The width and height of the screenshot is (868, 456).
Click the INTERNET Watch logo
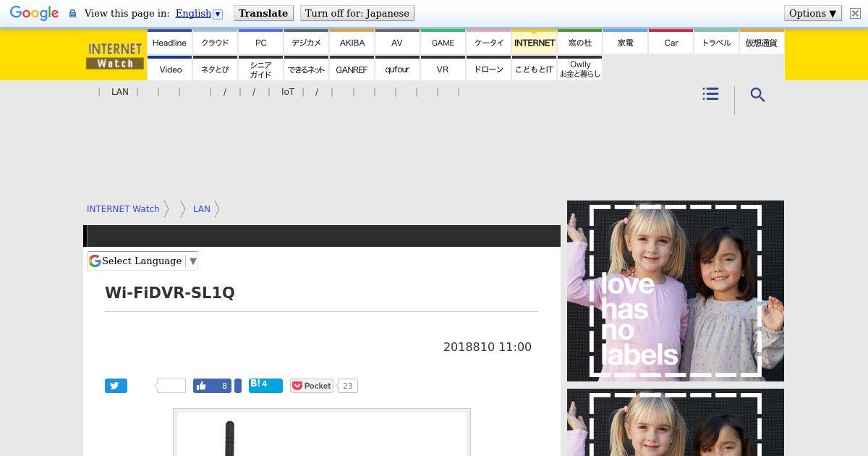114,56
